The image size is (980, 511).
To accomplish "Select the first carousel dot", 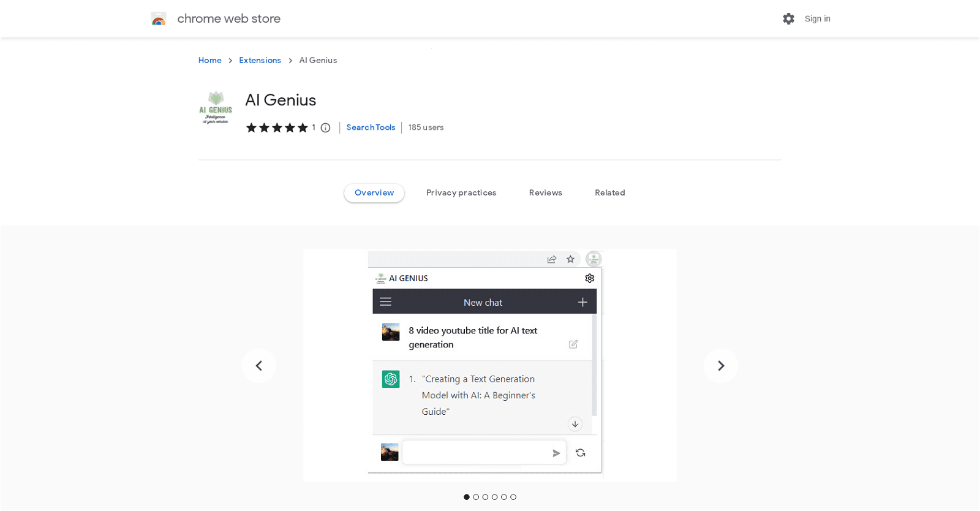I will [467, 497].
